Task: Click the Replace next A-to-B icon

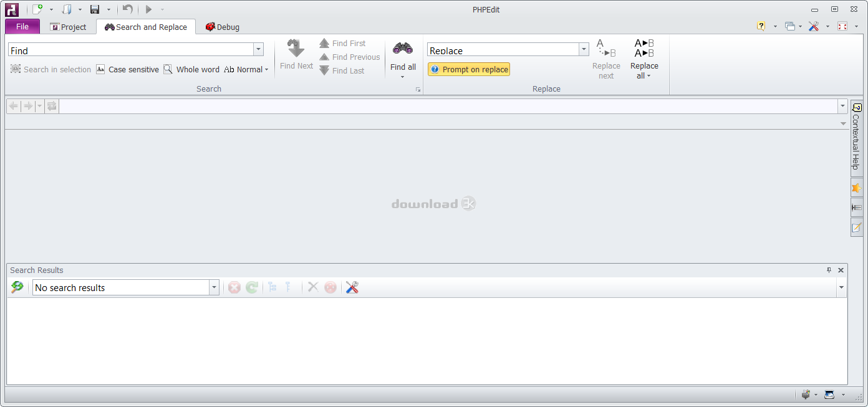Action: coord(606,49)
